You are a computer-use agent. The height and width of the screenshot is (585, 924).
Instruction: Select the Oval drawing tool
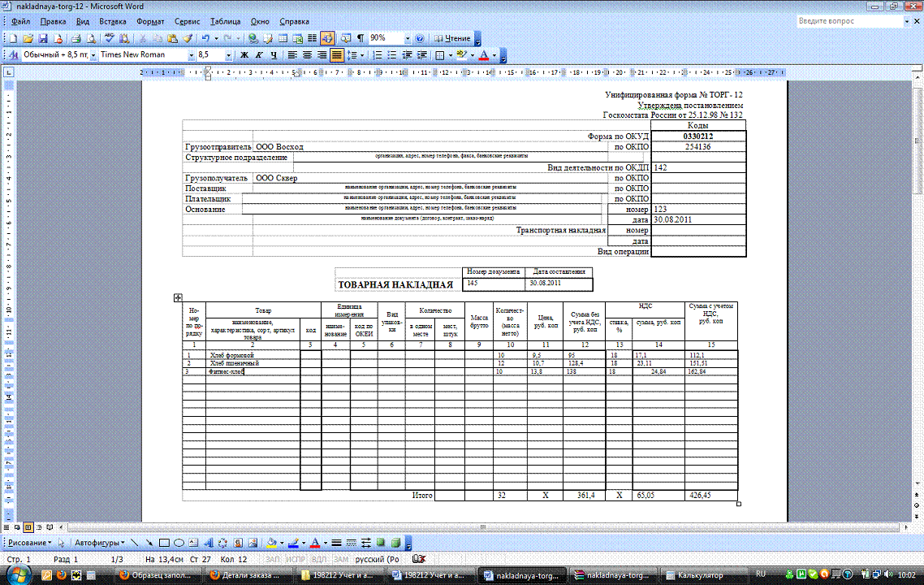point(179,542)
